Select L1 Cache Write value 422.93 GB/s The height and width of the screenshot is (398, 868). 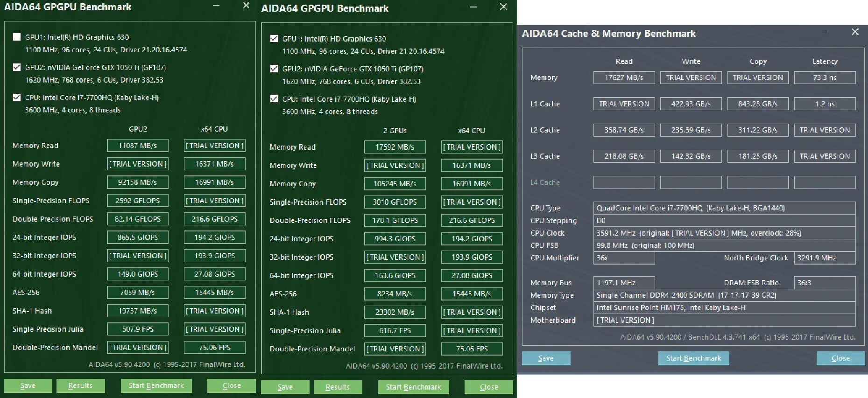tap(691, 104)
